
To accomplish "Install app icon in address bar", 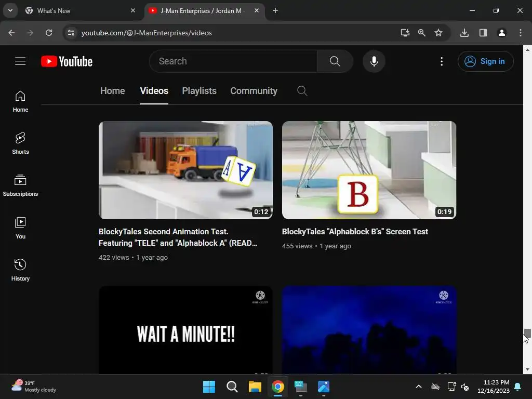I will 405,33.
